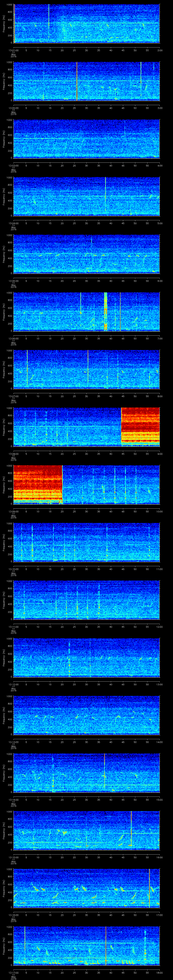The width and height of the screenshot is (173, 980).
Task: Click the 13:03:00 start time label
Action: coord(13,166)
